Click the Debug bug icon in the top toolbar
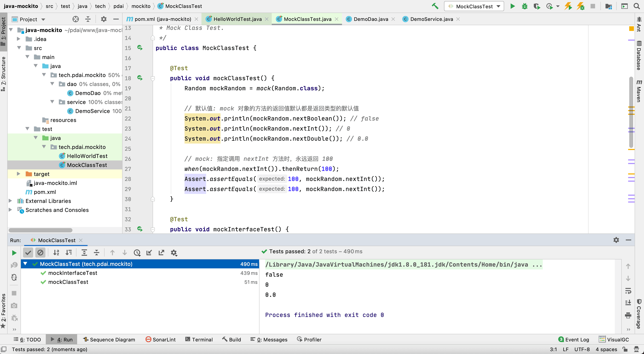Viewport: 644px width, 354px height. (x=525, y=6)
